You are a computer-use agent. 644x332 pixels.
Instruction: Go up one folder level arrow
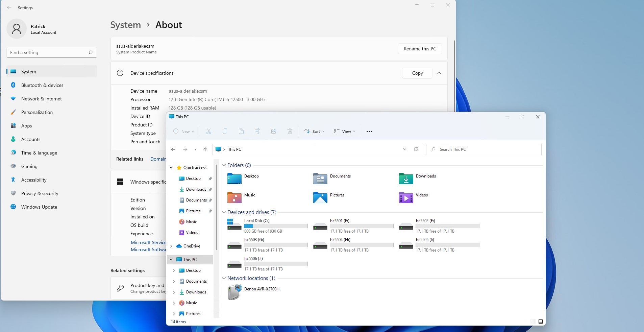click(x=205, y=149)
